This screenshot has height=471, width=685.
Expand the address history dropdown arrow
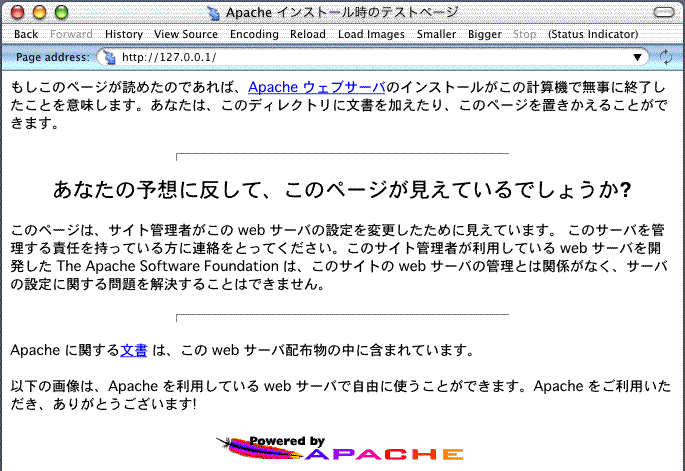click(x=637, y=57)
